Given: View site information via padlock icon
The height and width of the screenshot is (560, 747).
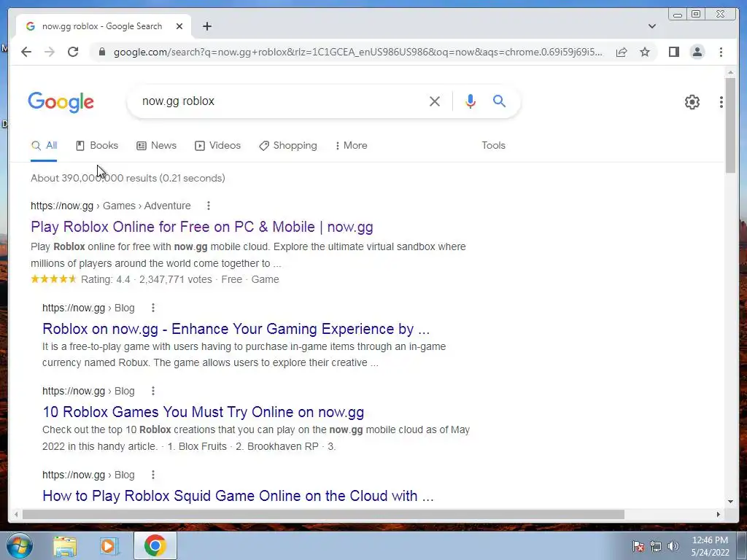Looking at the screenshot, I should [102, 52].
